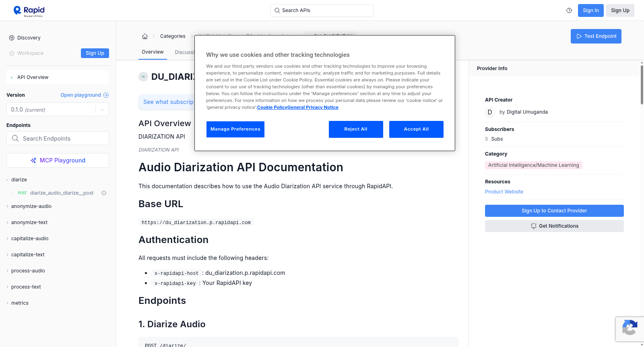Click Manage Preferences button

(235, 129)
